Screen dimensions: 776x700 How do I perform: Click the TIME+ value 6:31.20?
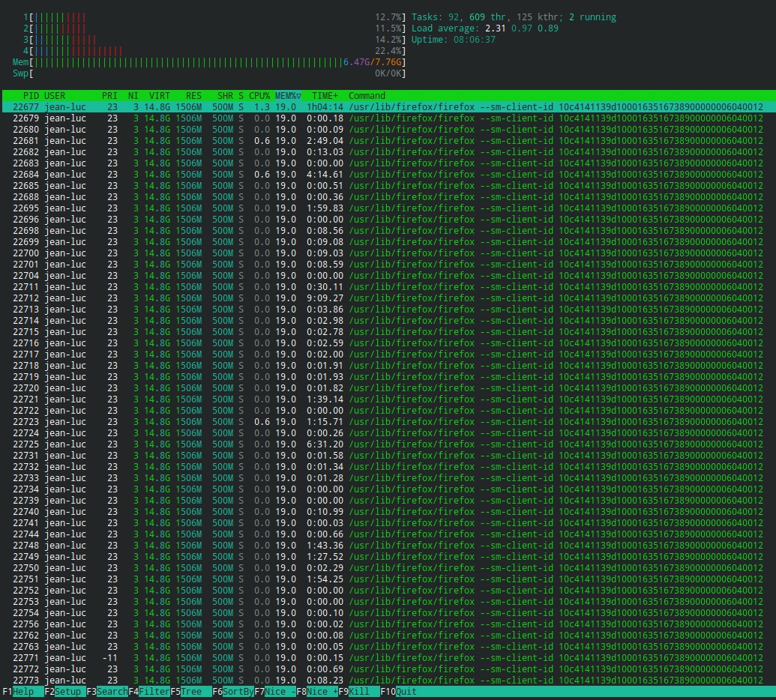pos(325,444)
